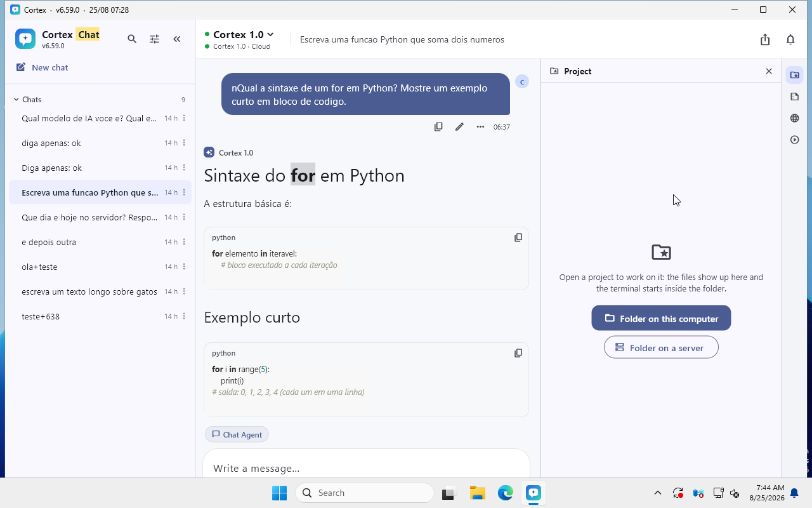
Task: Open more options for 'e depois outra' chat
Action: coord(184,242)
